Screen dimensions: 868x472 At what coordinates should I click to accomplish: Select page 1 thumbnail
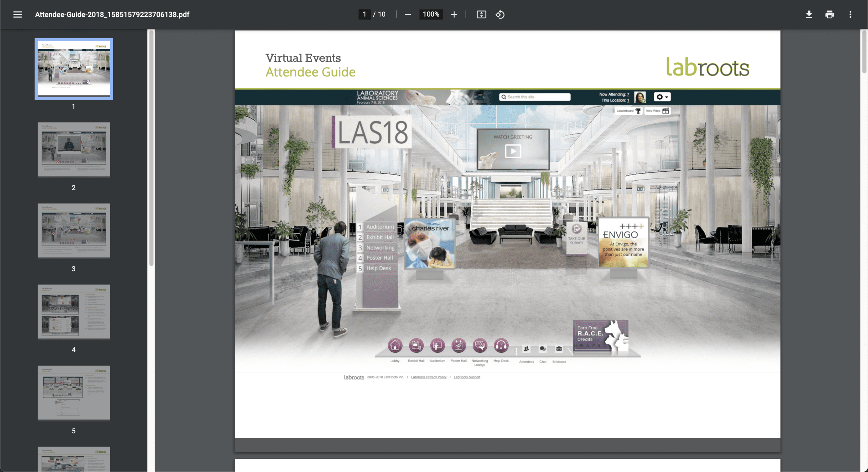click(x=74, y=69)
